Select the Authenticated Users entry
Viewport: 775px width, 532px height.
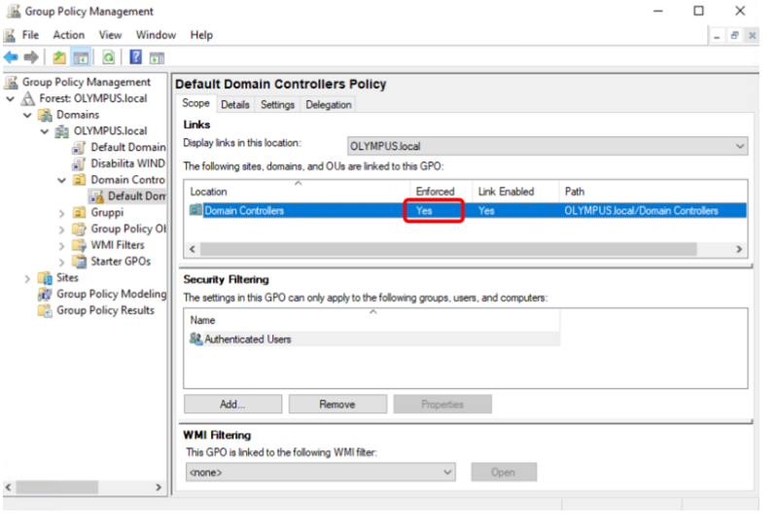(x=247, y=339)
